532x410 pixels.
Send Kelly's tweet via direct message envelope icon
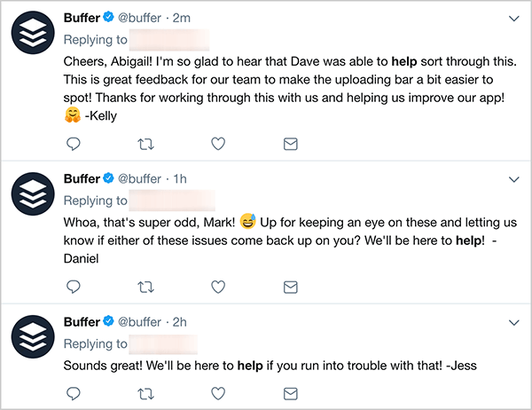(291, 144)
